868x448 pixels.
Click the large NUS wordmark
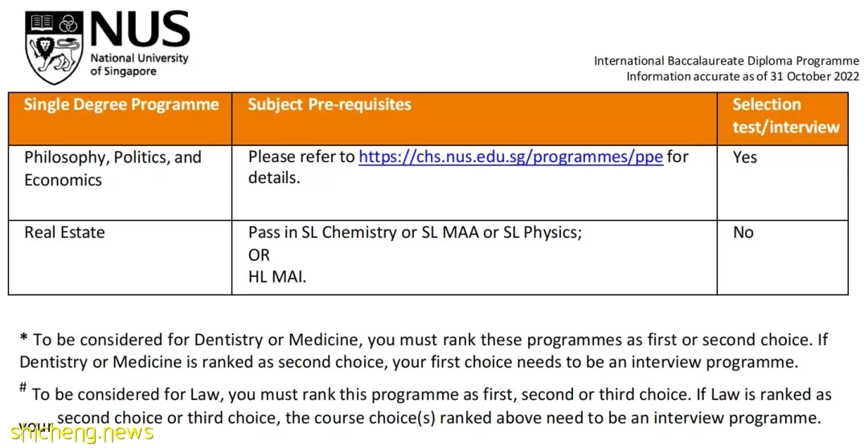(140, 30)
